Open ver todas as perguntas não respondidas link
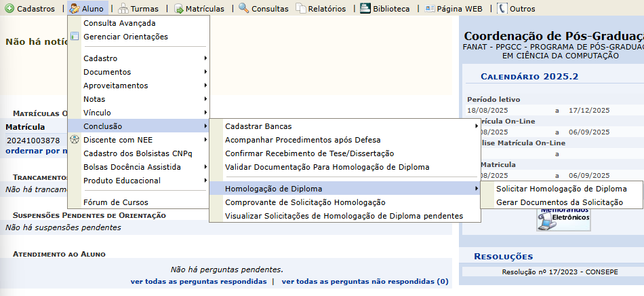 (x=365, y=281)
